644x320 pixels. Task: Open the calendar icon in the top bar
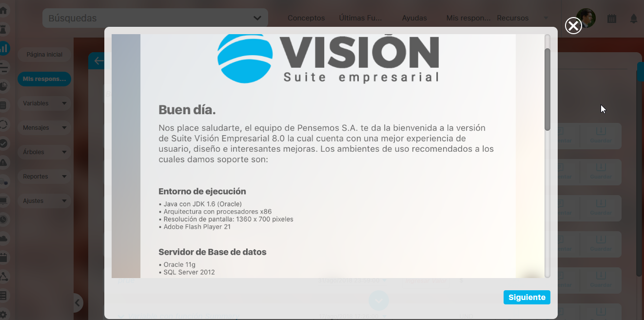(612, 19)
